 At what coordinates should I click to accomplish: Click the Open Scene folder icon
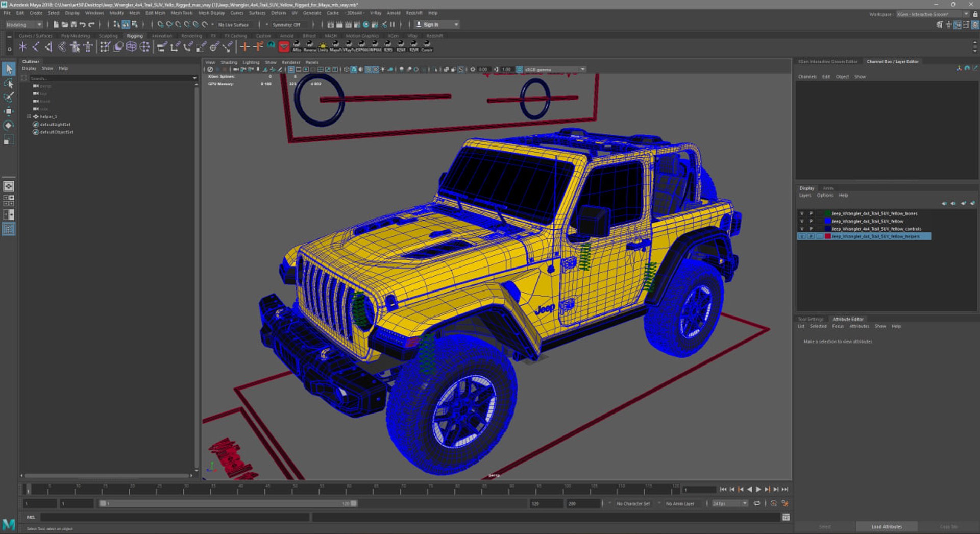pyautogui.click(x=65, y=25)
